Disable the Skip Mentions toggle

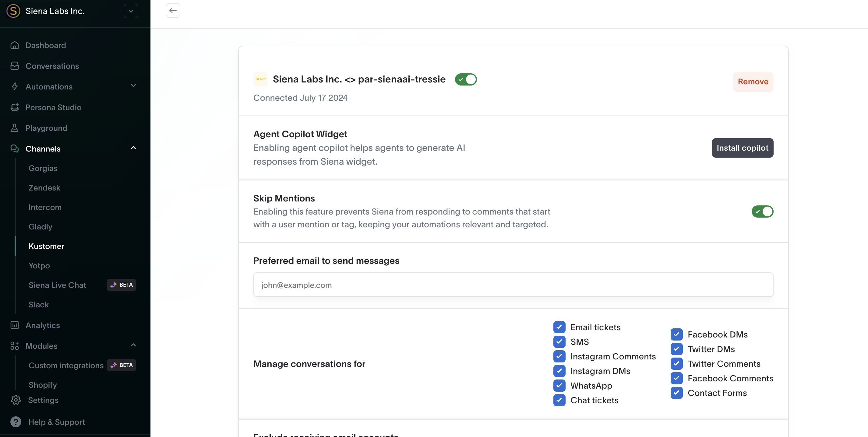tap(762, 212)
